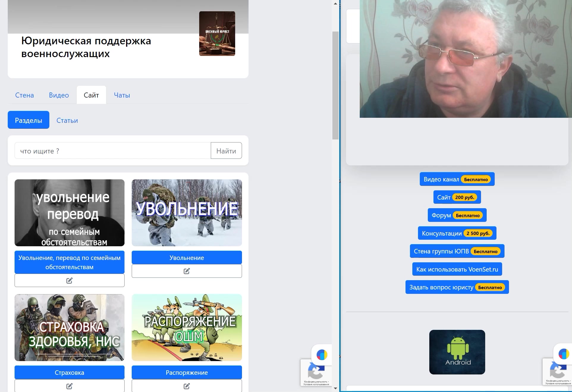Click edit icon below Распоряжение button
Viewport: 572px width, 392px height.
(187, 386)
